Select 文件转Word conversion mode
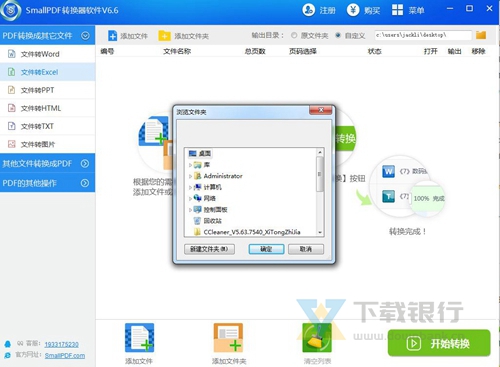This screenshot has height=367, width=500. point(47,54)
